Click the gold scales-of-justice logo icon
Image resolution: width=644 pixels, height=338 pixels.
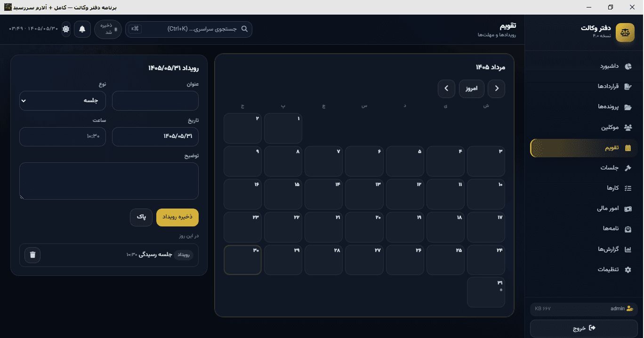pos(625,32)
